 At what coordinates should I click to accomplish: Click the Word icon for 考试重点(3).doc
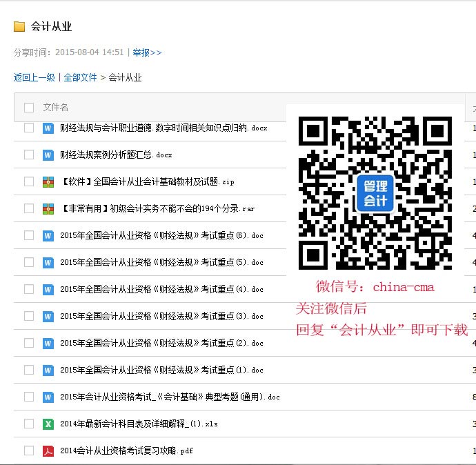[x=48, y=316]
